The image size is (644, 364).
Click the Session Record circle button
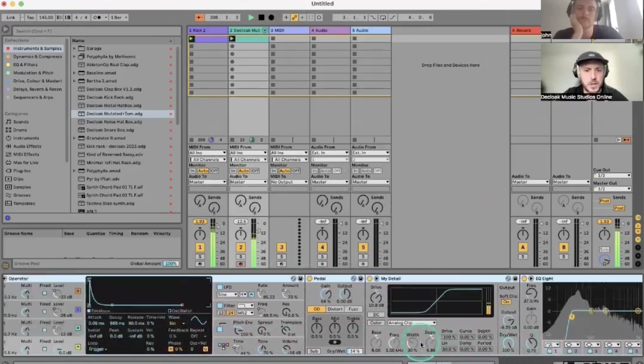pos(319,17)
